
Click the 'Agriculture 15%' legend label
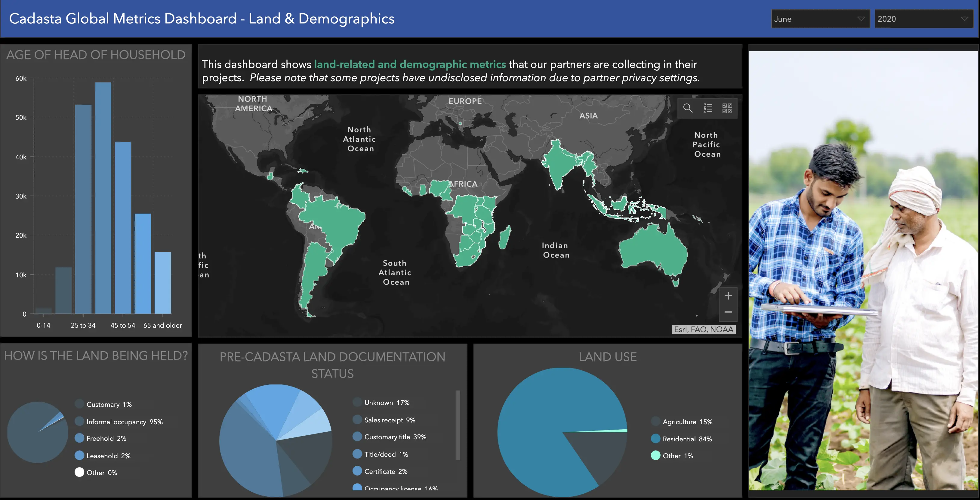point(687,421)
